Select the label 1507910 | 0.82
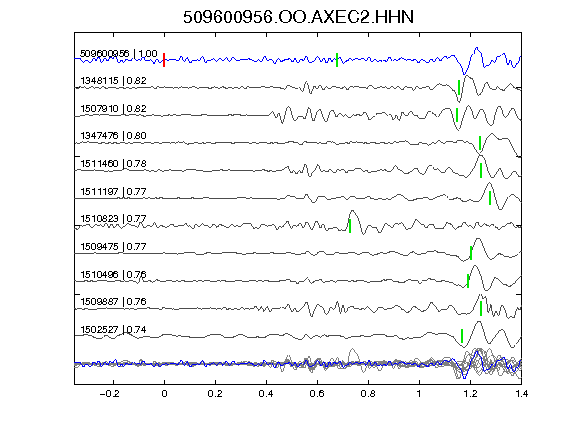 pos(114,109)
